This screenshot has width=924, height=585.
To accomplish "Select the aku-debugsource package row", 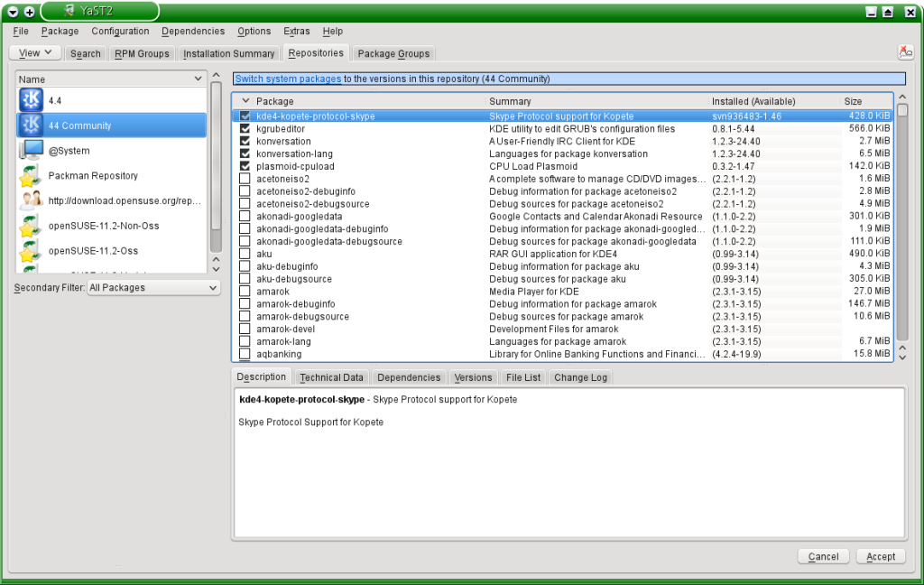I will 563,279.
